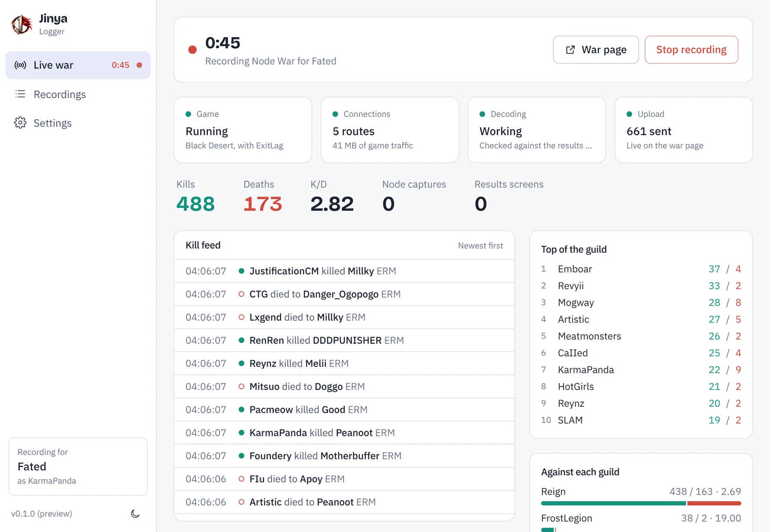The height and width of the screenshot is (532, 770).
Task: Click the green status dot on Game card
Action: (x=188, y=114)
